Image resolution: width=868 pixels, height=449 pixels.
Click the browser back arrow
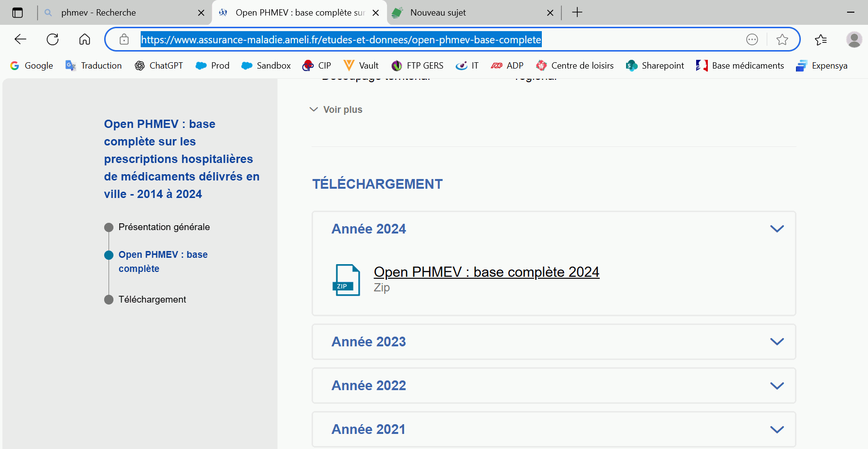coord(20,39)
